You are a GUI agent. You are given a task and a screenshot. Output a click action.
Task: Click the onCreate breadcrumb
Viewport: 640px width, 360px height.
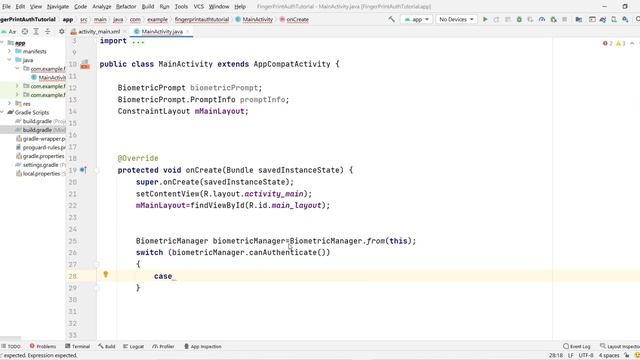(x=294, y=19)
